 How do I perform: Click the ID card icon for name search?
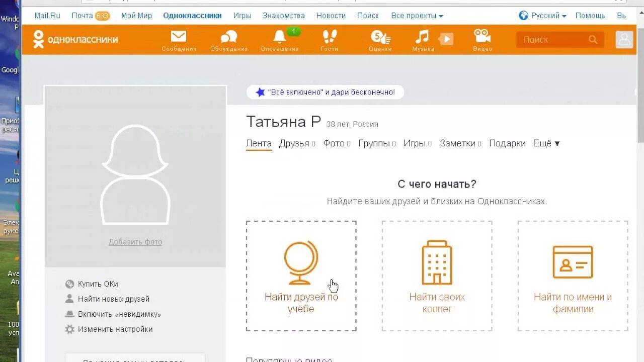point(573,262)
